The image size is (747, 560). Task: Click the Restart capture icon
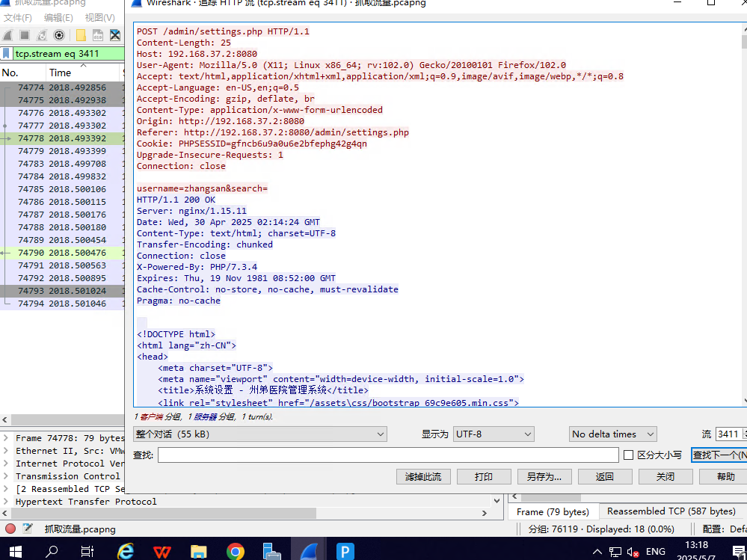42,35
